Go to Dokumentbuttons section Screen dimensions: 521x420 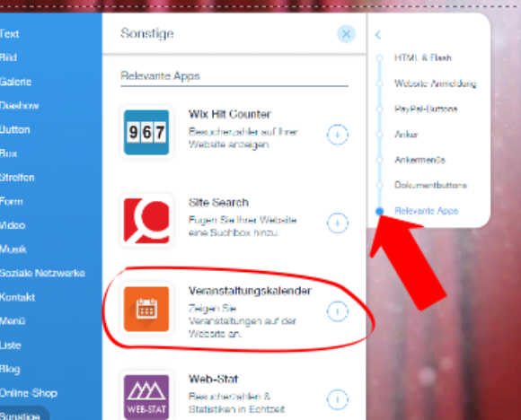point(430,185)
